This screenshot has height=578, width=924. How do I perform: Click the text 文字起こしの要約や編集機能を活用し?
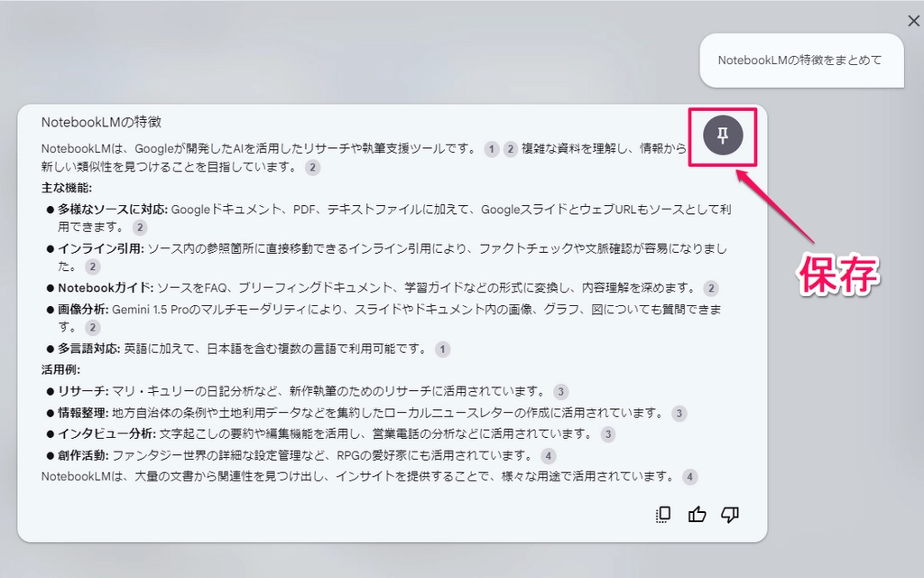(x=259, y=434)
